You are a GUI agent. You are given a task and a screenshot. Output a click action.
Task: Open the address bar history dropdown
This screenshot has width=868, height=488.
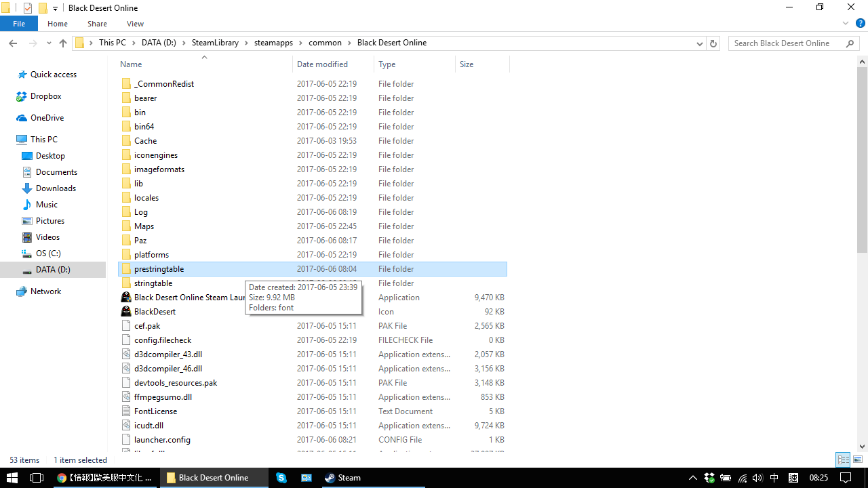[699, 43]
